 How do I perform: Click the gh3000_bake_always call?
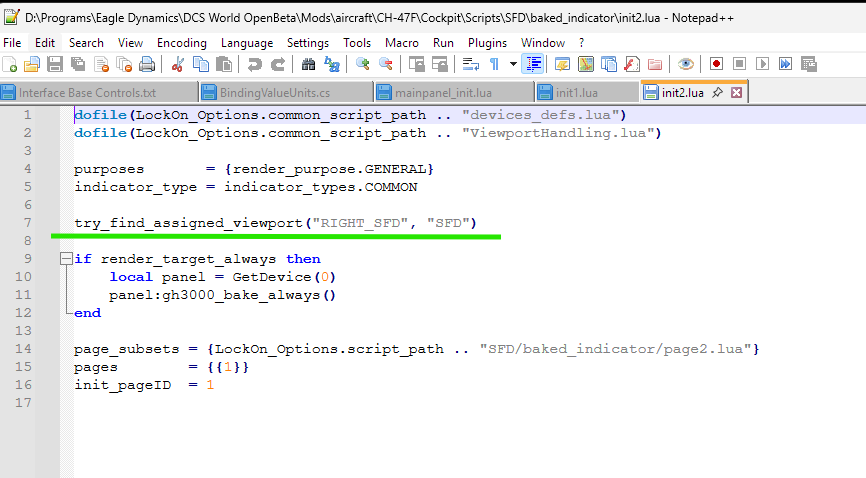(249, 295)
